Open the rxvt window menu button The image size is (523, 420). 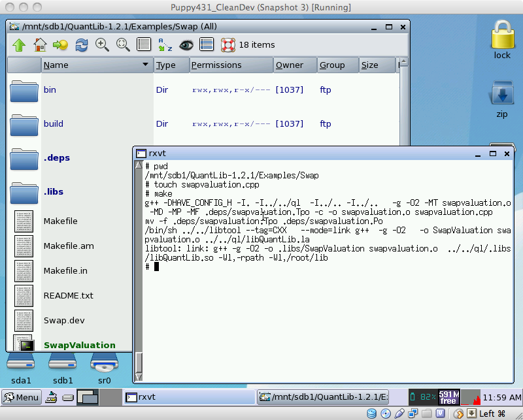(x=141, y=153)
